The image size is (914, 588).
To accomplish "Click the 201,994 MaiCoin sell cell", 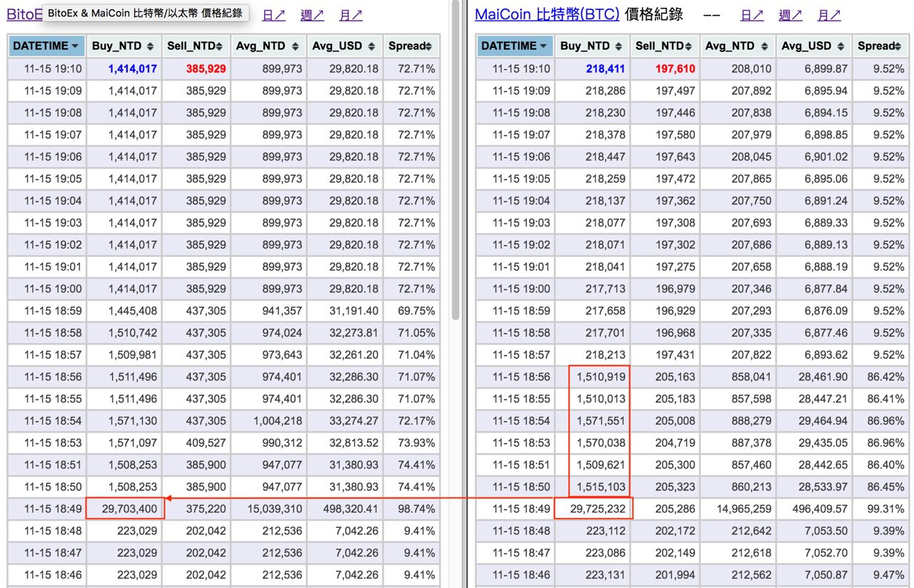I will 664,575.
